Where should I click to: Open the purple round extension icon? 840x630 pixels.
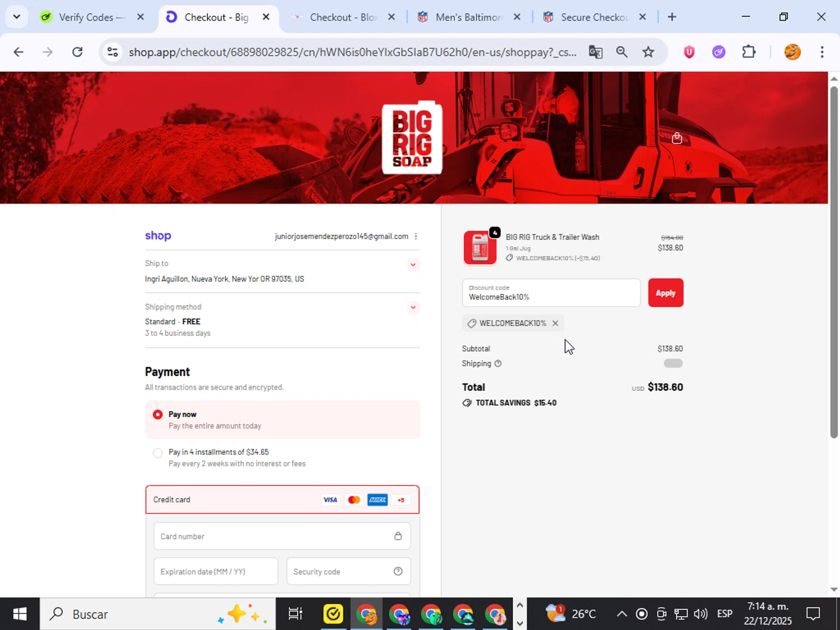pyautogui.click(x=718, y=52)
